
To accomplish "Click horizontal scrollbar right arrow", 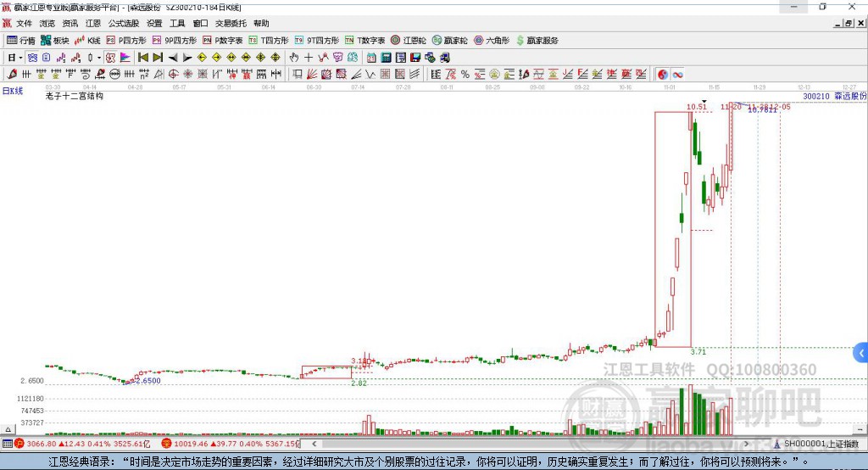I will (746, 444).
